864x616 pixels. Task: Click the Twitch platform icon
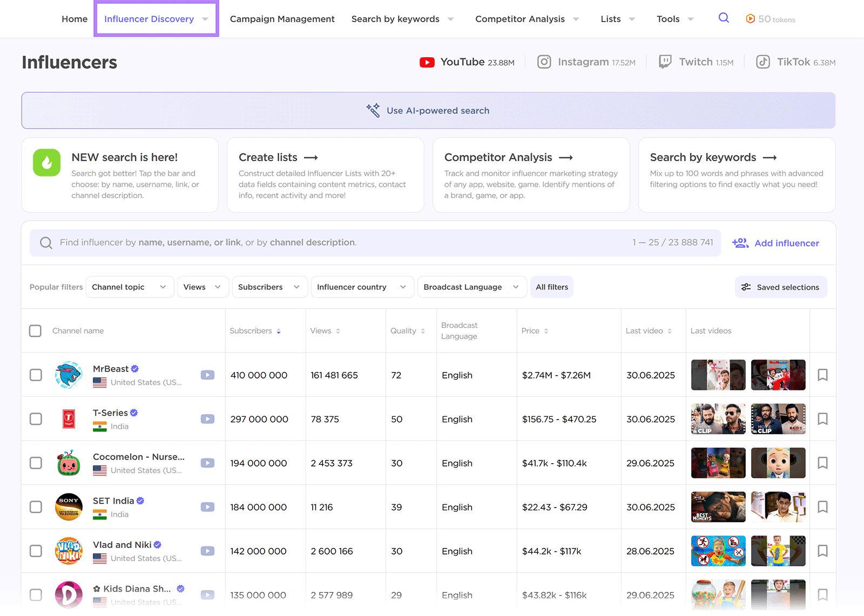pos(664,62)
